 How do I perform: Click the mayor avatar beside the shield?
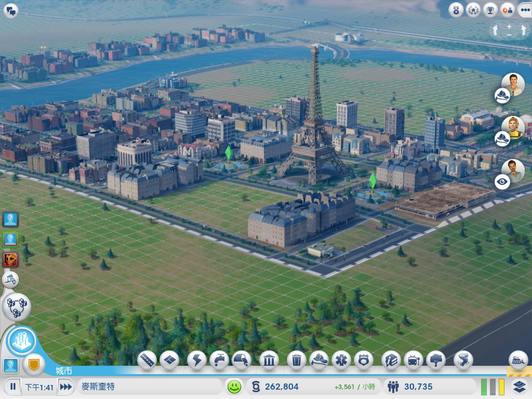(x=11, y=366)
